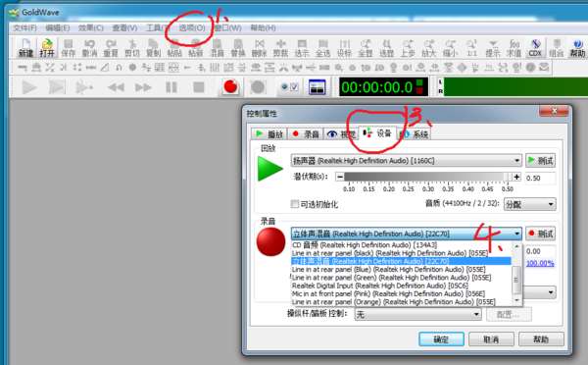Click the red Record button in the transport bar
Screen dimensions: 588x365
coord(230,87)
